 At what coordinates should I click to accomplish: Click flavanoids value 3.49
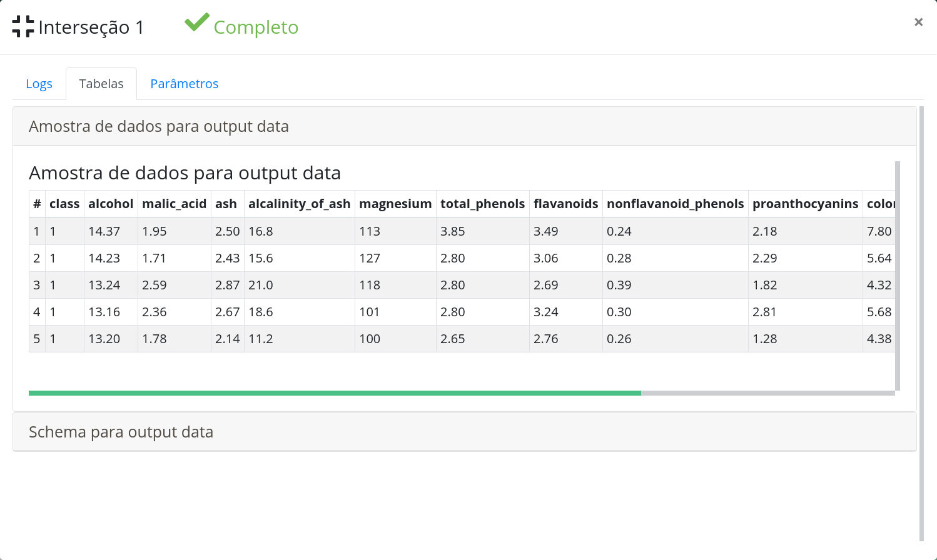pos(546,231)
